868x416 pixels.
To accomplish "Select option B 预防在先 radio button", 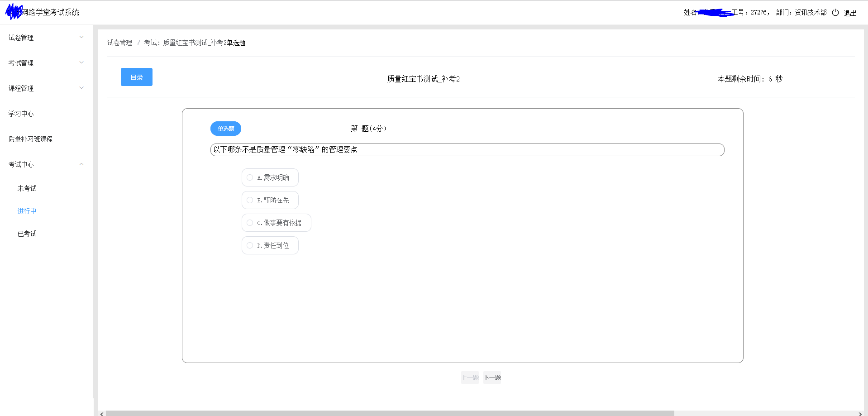I will click(250, 200).
